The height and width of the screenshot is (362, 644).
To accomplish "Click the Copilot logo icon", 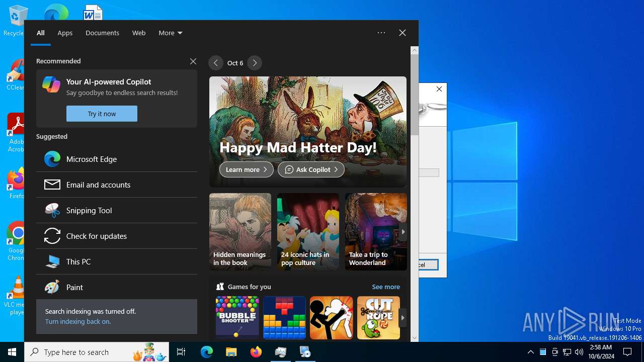I will click(51, 84).
